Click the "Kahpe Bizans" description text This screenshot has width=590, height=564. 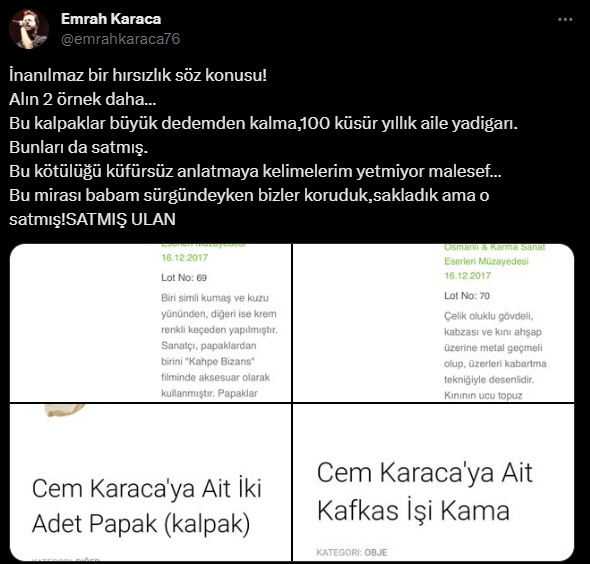(x=219, y=345)
